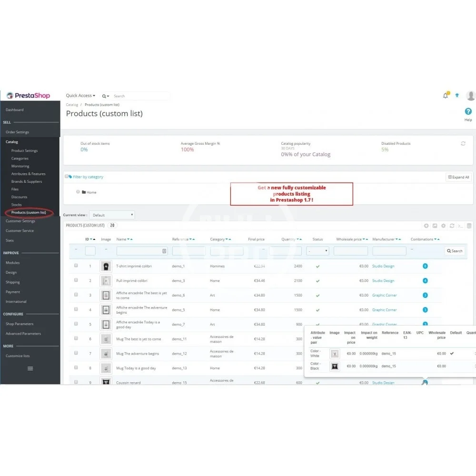Image resolution: width=476 pixels, height=476 pixels.
Task: Click the refresh list icon in table toolbar
Action: pyautogui.click(x=452, y=226)
